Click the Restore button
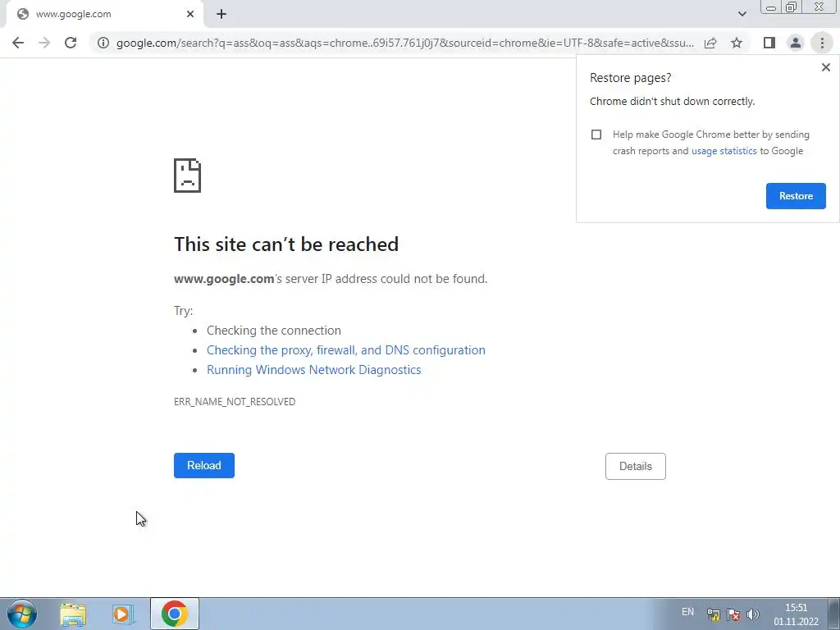Screen dimensions: 840x630 click(x=796, y=196)
